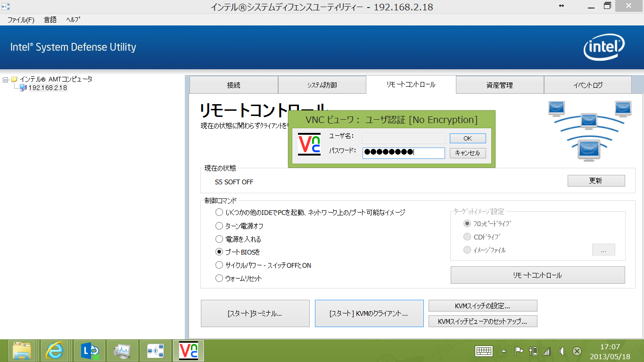Image resolution: width=644 pixels, height=362 pixels.
Task: Select the IDE/network boot image radio option
Action: 219,213
